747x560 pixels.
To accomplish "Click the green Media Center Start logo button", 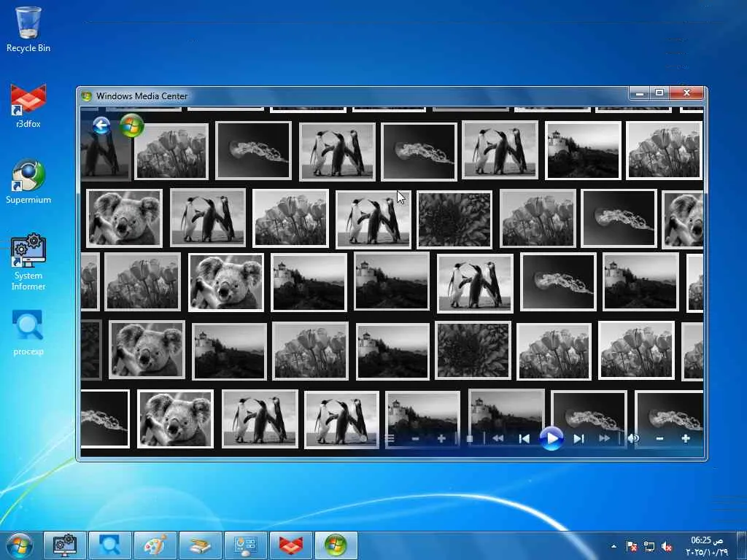I will click(131, 125).
